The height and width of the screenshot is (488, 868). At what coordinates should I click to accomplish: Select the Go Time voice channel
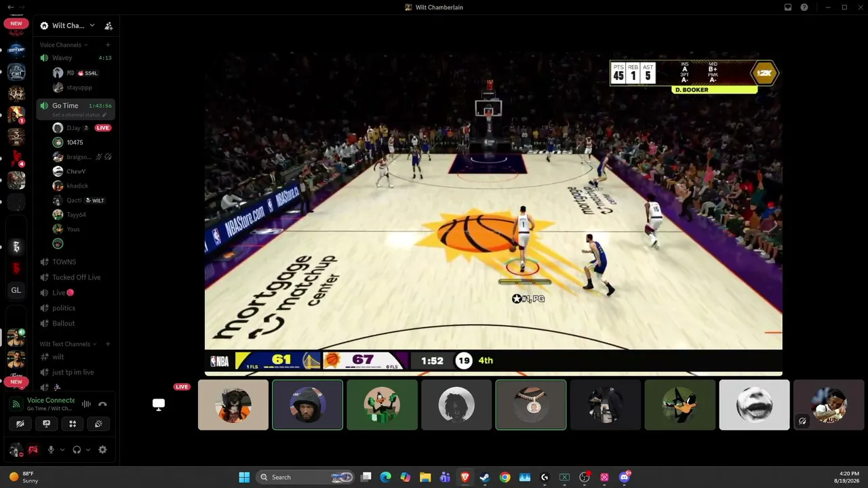(75, 106)
